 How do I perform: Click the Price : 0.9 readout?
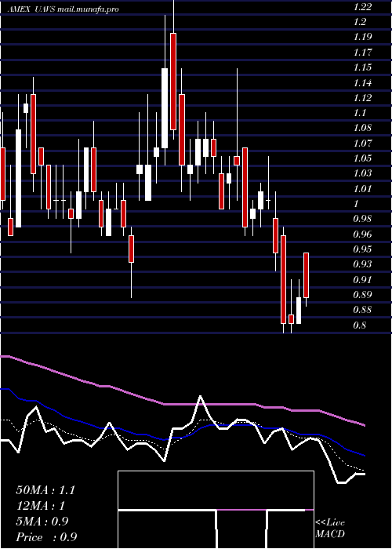(46, 537)
